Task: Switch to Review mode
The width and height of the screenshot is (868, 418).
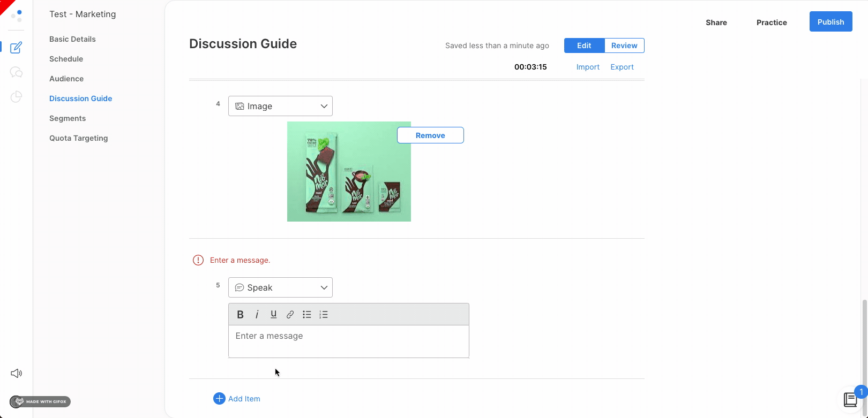Action: [x=624, y=45]
